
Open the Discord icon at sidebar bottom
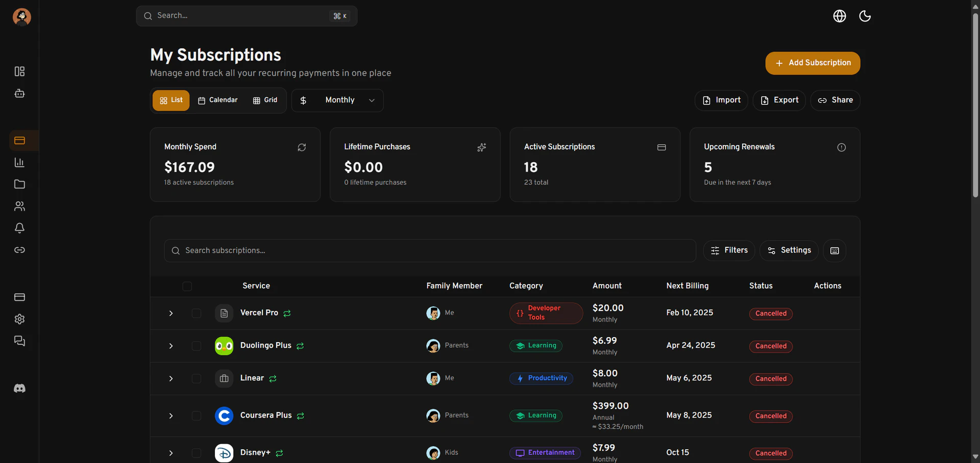(19, 388)
